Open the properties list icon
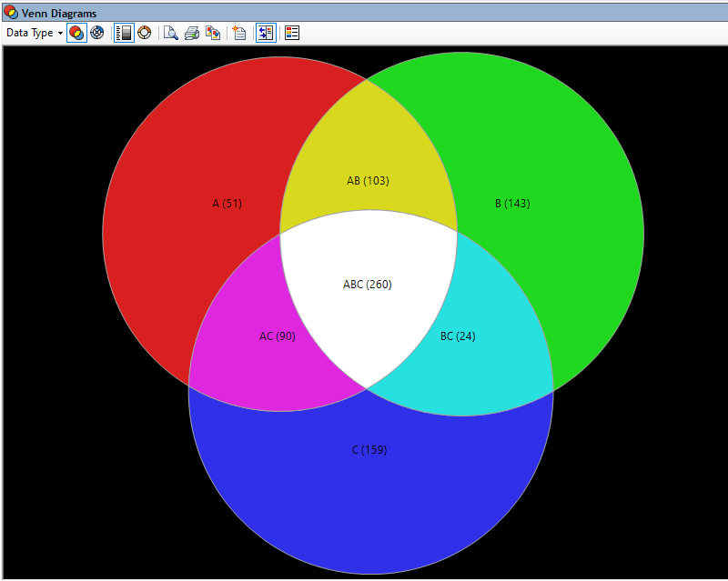The height and width of the screenshot is (581, 728). pos(292,33)
